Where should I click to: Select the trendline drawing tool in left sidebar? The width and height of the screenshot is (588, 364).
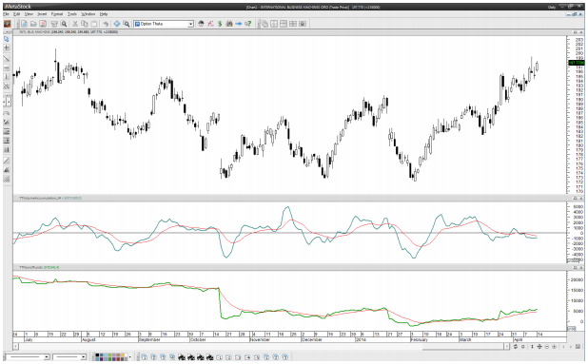coord(7,59)
